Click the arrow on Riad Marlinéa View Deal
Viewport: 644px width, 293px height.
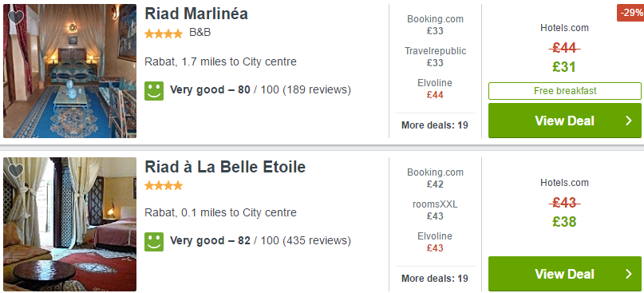click(x=628, y=121)
